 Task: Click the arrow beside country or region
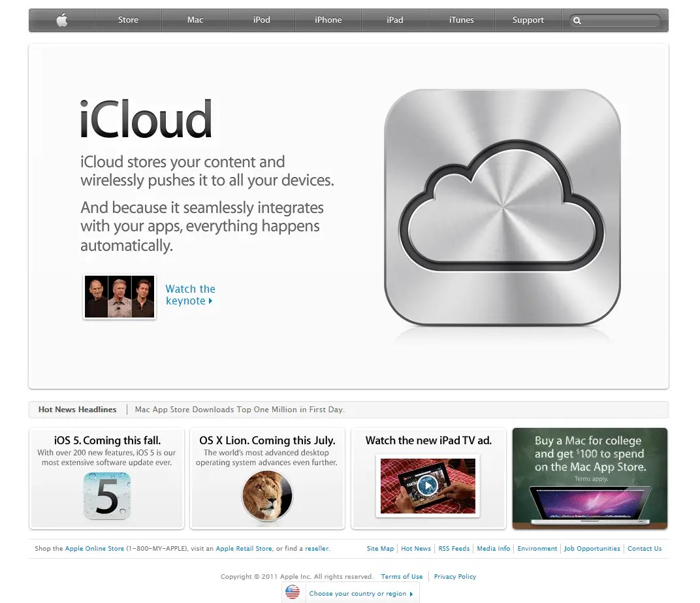411,594
